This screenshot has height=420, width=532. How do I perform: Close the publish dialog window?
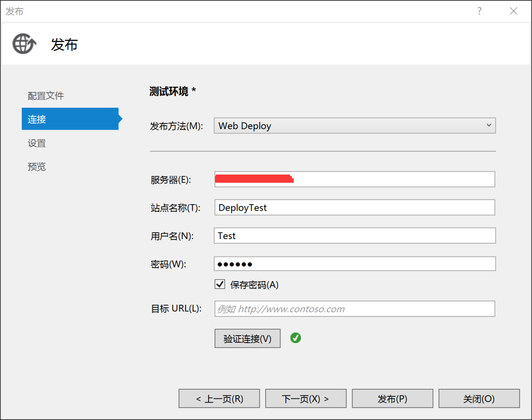(x=514, y=11)
